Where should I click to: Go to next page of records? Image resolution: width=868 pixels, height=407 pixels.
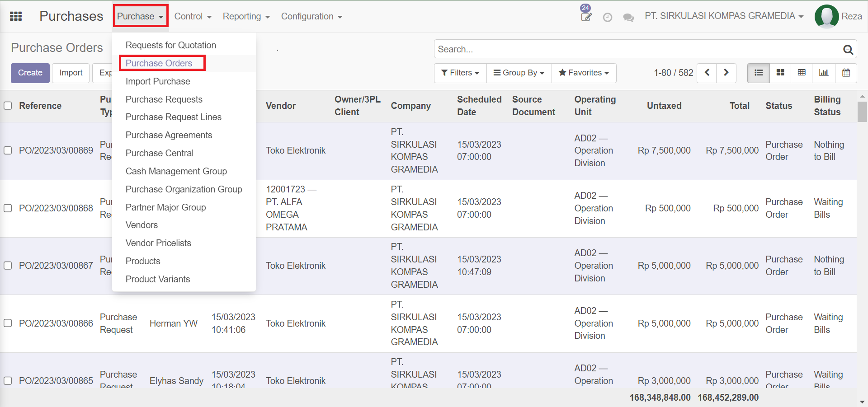coord(726,73)
